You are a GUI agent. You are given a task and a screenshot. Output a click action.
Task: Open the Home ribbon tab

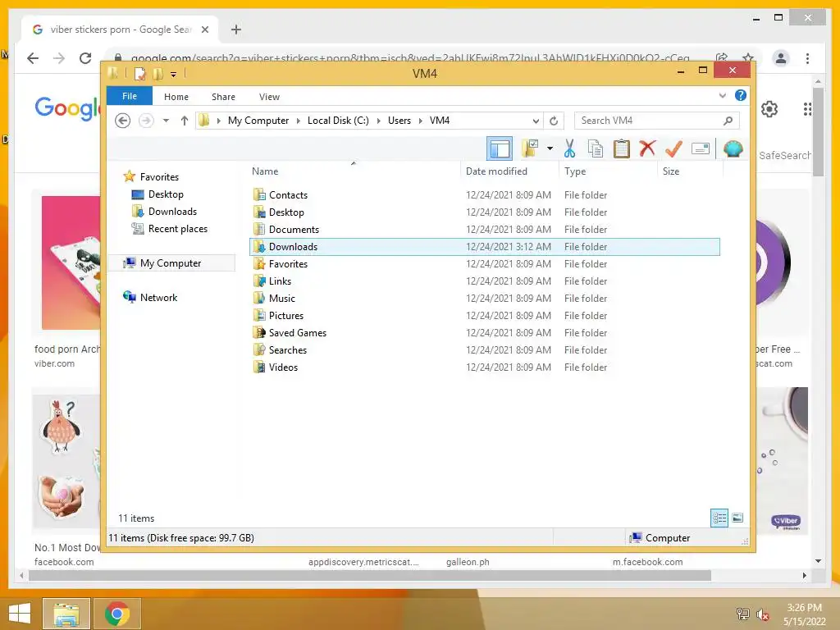[176, 97]
